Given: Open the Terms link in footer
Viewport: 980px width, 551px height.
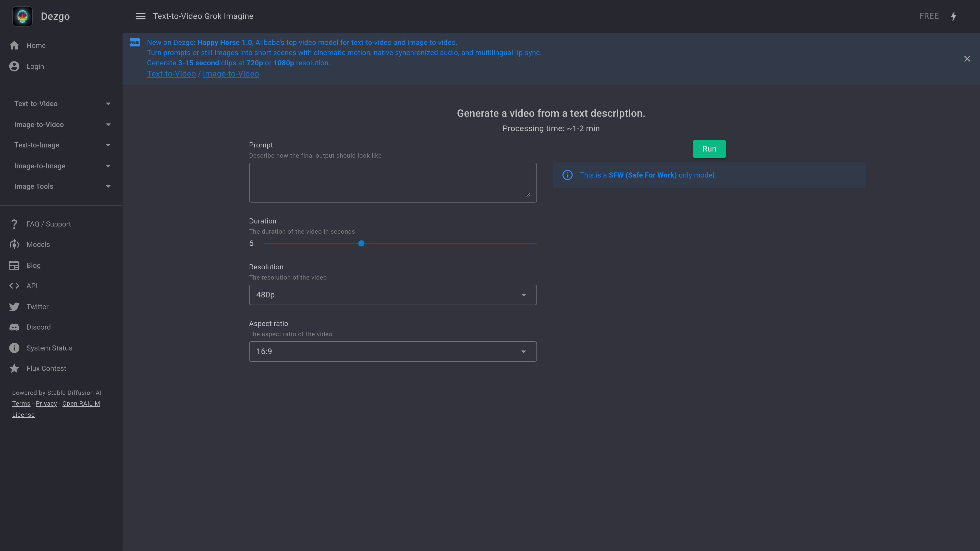Looking at the screenshot, I should click(21, 404).
